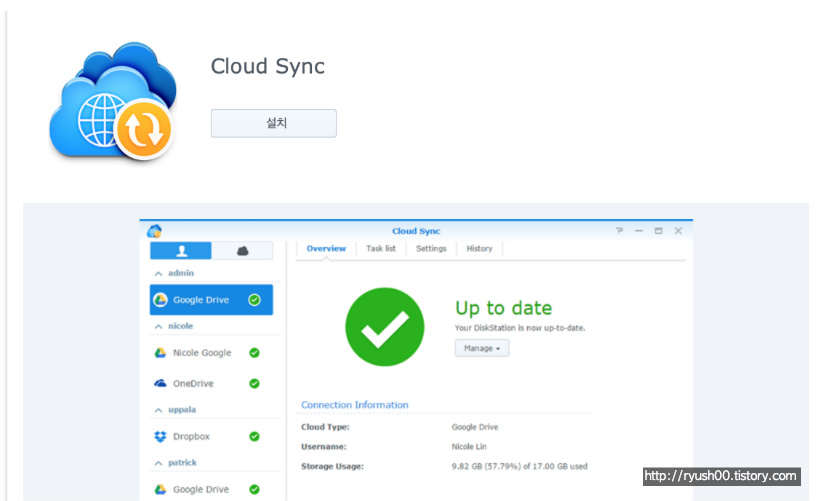Click the Cloud Sync package title
Screen dimensions: 820x501
tap(267, 66)
